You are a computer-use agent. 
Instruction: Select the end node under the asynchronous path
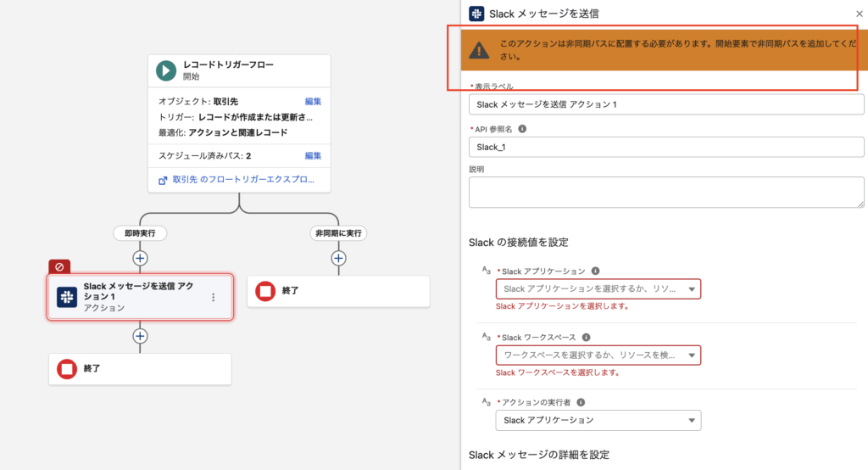338,291
